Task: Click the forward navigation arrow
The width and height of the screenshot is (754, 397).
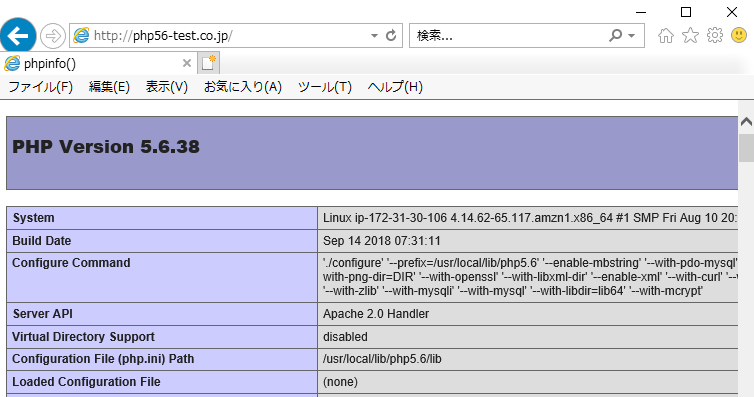Action: [52, 36]
